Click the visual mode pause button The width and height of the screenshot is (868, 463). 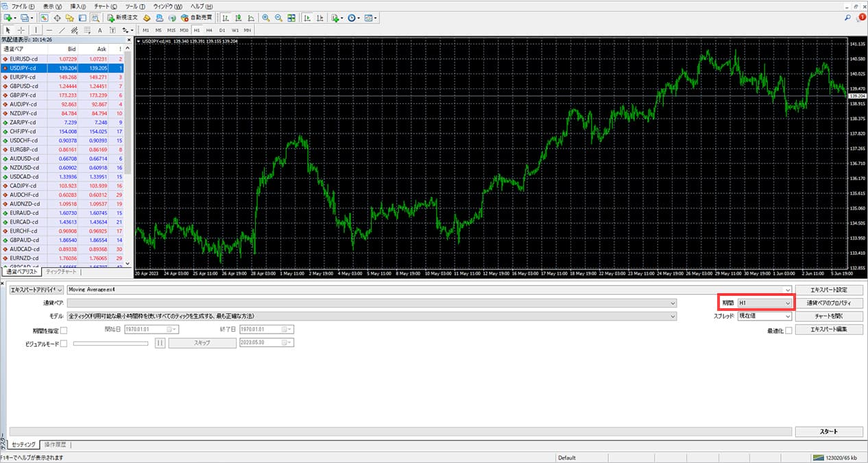point(160,343)
